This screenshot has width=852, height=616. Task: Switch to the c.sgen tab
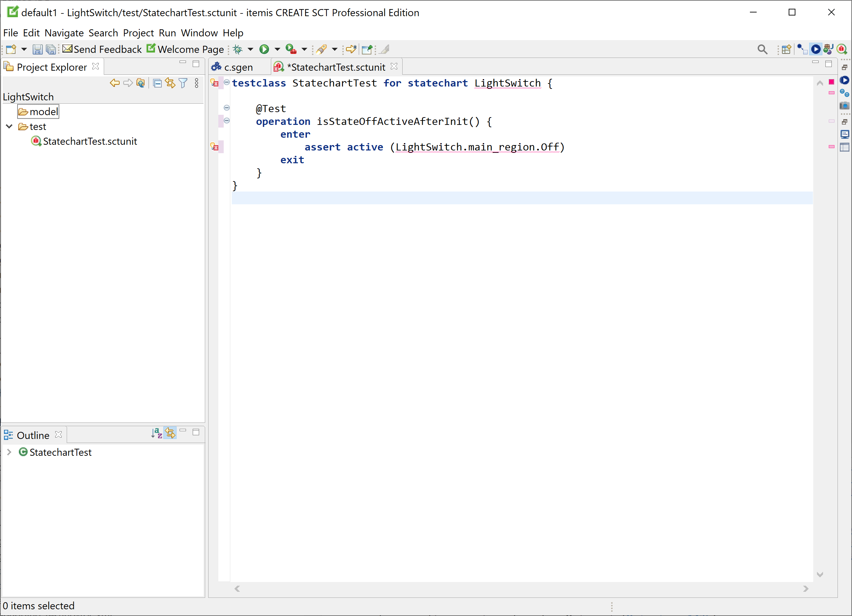(236, 67)
